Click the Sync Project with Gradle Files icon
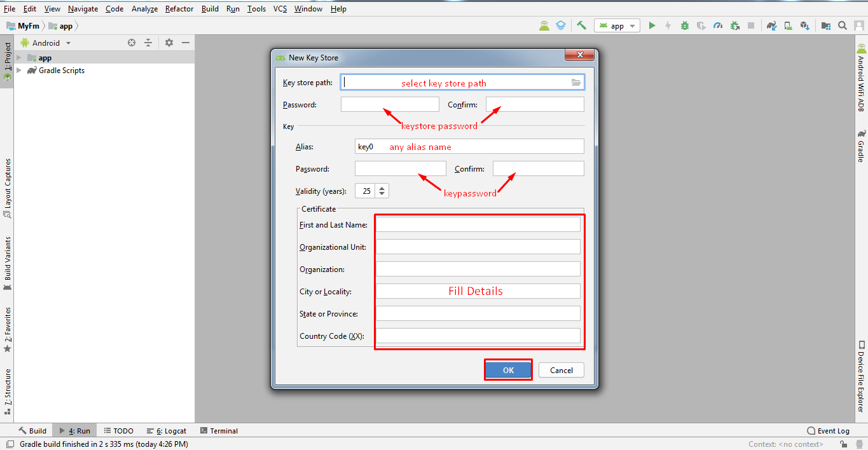Viewport: 868px width, 450px height. pos(771,25)
